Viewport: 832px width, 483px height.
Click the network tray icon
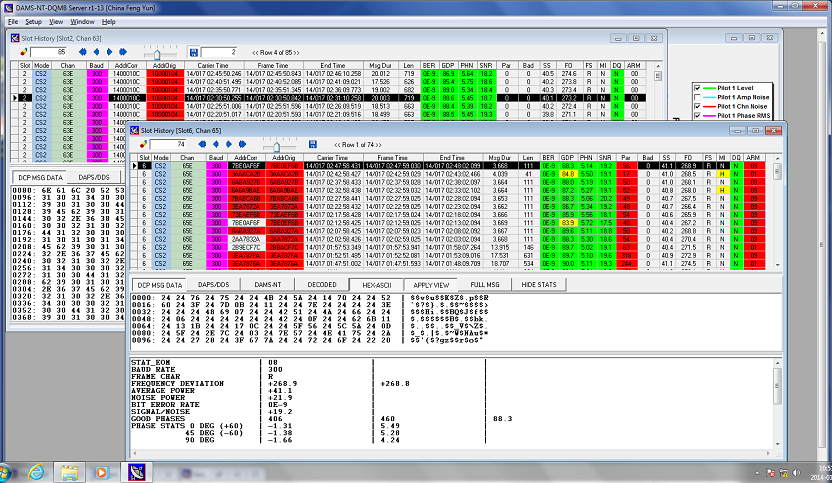click(784, 472)
